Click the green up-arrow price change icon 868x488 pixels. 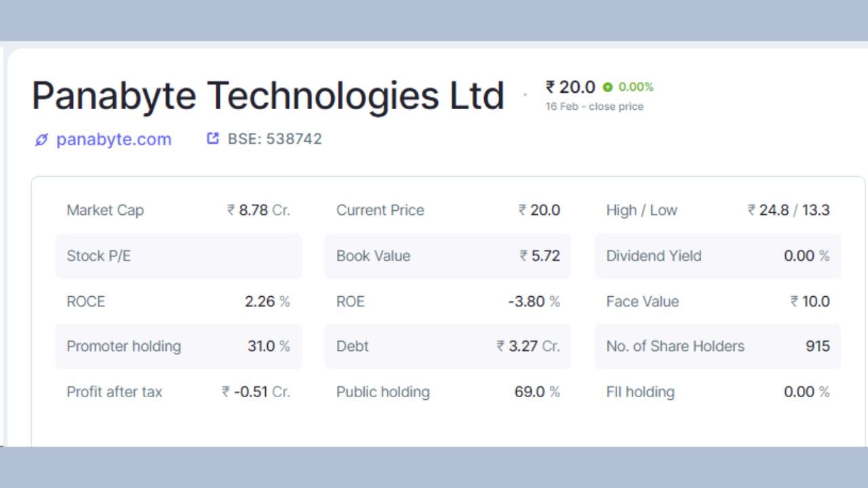(x=608, y=87)
